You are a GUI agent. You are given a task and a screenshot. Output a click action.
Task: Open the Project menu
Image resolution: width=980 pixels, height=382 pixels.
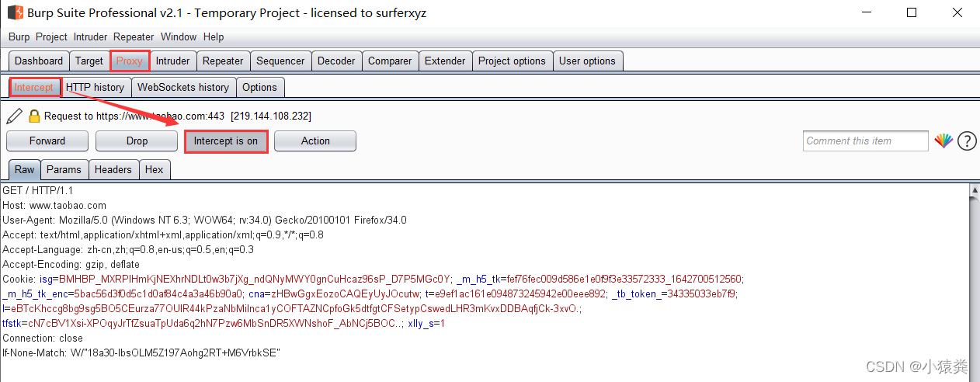tap(52, 36)
